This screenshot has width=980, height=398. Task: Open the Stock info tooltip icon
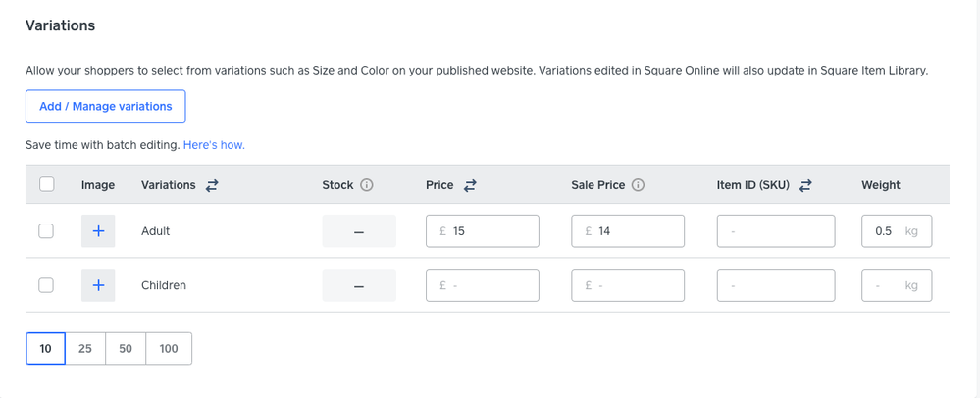tap(367, 185)
